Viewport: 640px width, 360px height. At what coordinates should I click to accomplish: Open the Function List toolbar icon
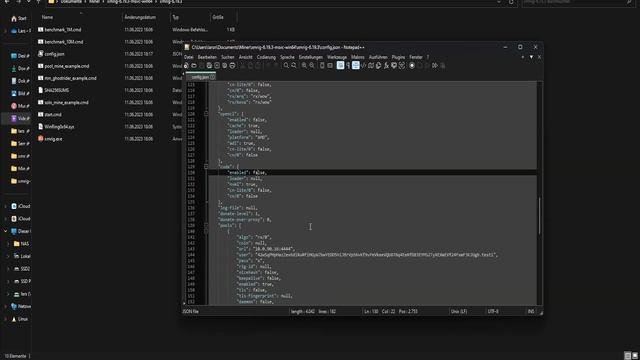point(386,65)
